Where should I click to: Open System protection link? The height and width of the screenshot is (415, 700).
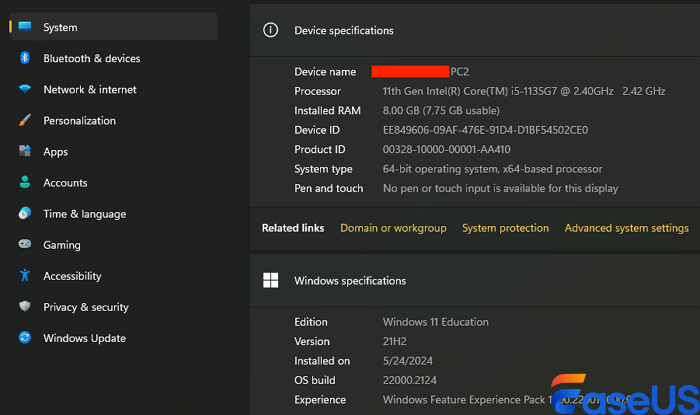pyautogui.click(x=505, y=228)
